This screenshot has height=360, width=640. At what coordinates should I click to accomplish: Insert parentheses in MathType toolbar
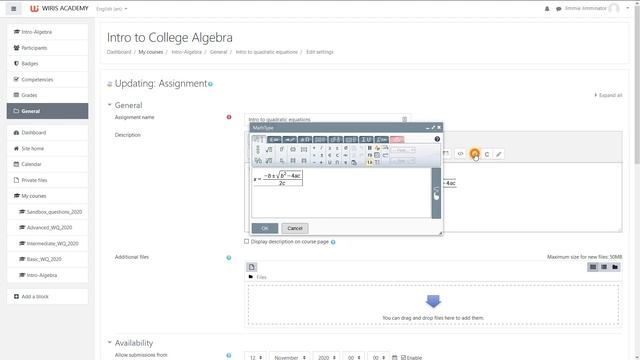[293, 149]
